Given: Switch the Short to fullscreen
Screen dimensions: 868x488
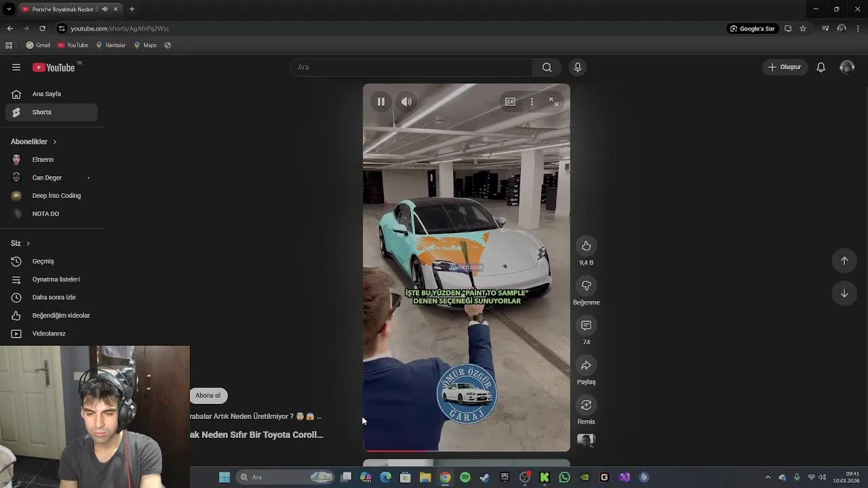Looking at the screenshot, I should coord(553,102).
